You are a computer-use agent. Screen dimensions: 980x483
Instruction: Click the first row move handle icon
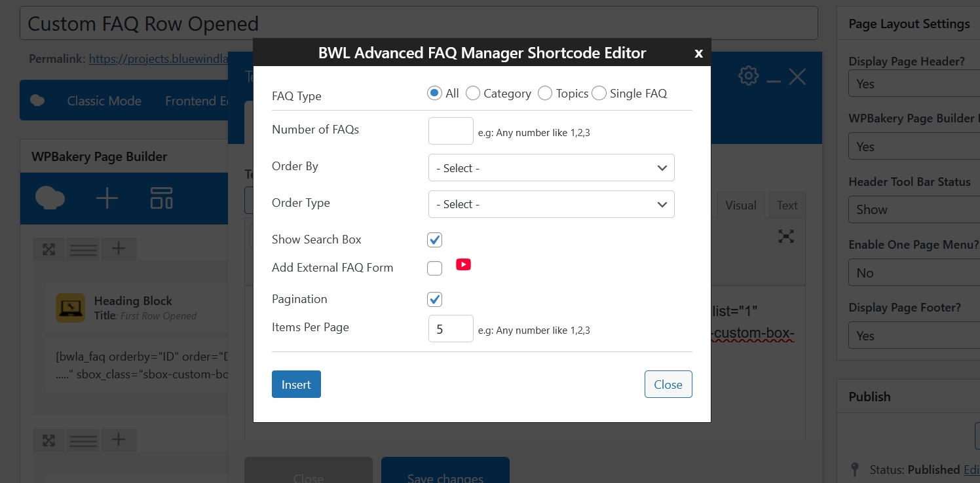(48, 249)
